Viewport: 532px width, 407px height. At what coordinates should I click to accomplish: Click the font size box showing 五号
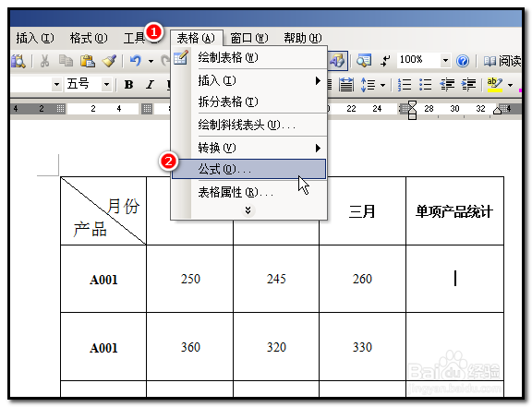pyautogui.click(x=83, y=84)
